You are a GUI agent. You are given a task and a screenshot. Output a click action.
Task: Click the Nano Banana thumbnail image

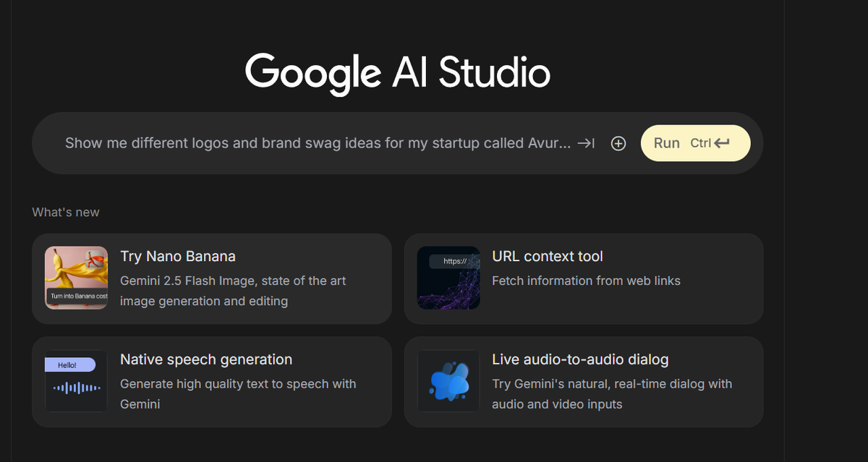(x=77, y=278)
